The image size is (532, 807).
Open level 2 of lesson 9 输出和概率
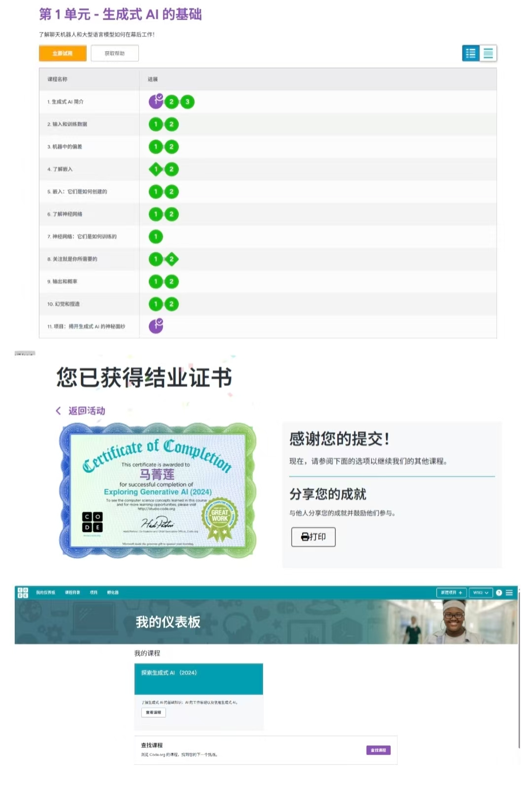(171, 282)
